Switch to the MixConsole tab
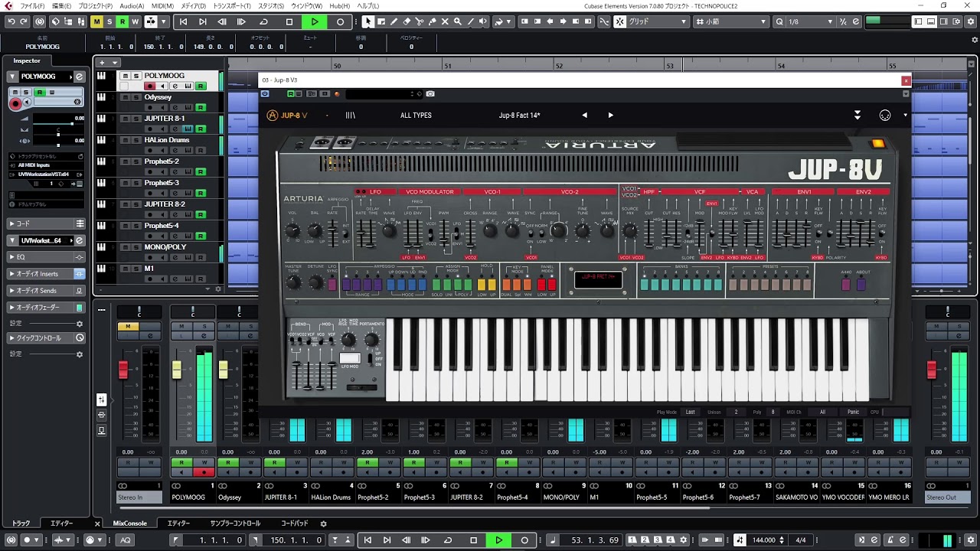The width and height of the screenshot is (980, 551). tap(129, 523)
